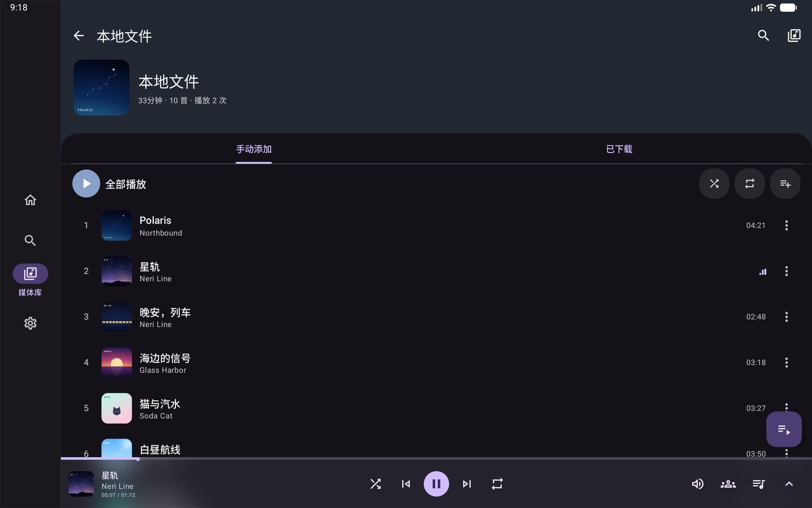Select 媒体库 in the left sidebar
This screenshot has width=812, height=508.
30,281
